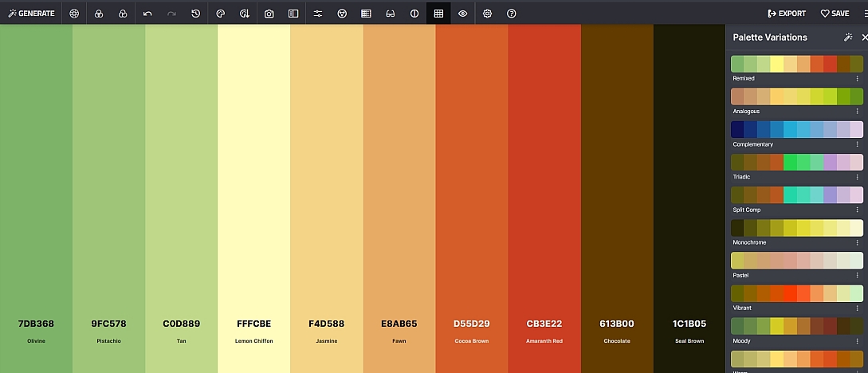Close the Palette Variations panel
The image size is (868, 373).
point(864,37)
